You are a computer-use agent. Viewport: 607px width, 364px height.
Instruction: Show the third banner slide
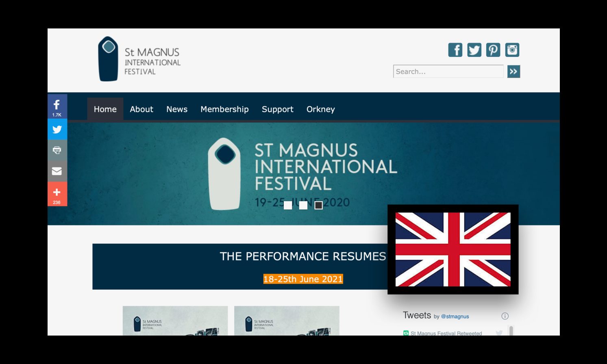tap(319, 205)
